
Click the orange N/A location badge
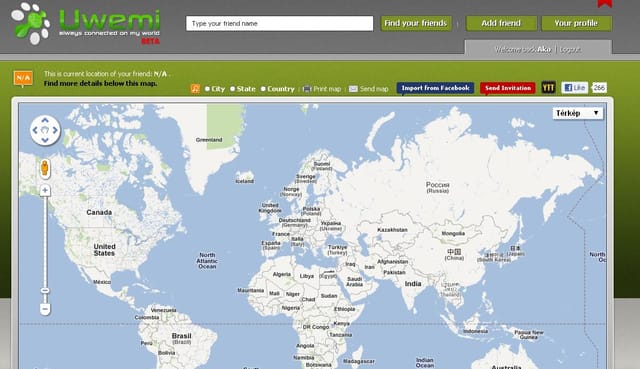[23, 78]
